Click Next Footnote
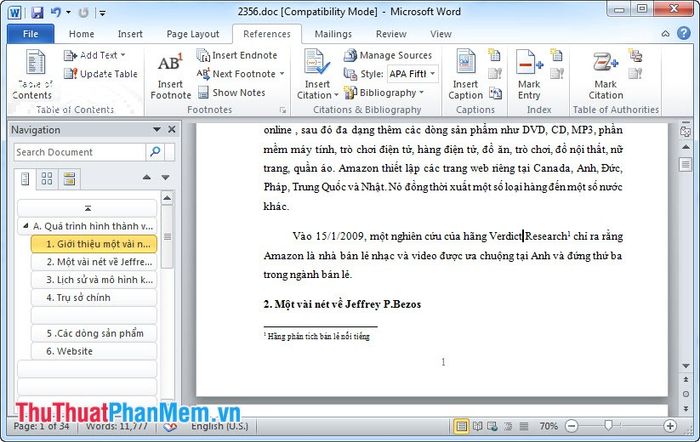This screenshot has width=700, height=442. coord(236,74)
